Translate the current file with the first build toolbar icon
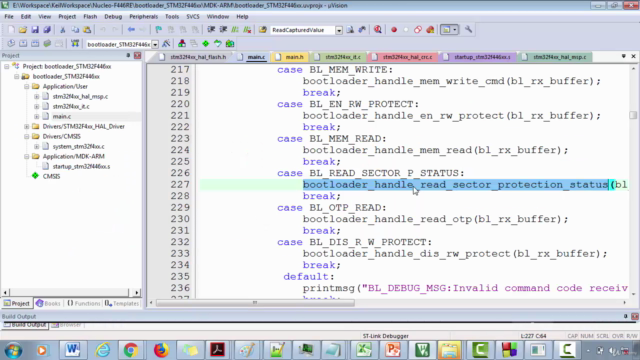Screen dimensions: 640x360 11,44
